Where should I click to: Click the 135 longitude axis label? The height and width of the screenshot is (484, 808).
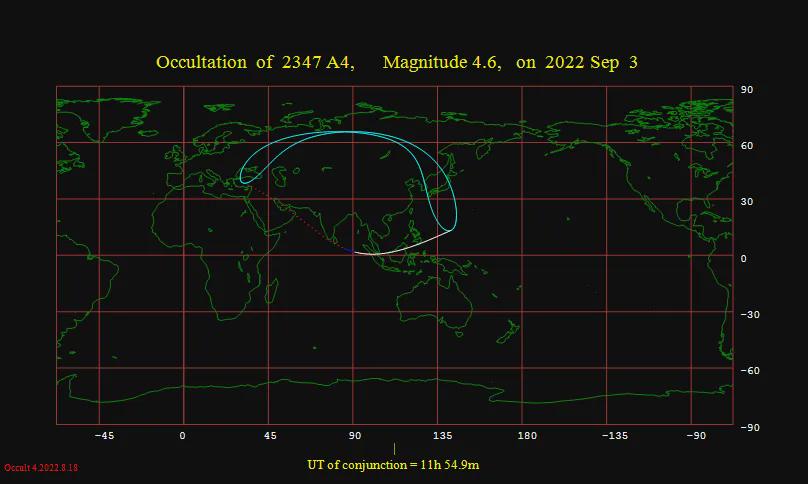pos(443,436)
